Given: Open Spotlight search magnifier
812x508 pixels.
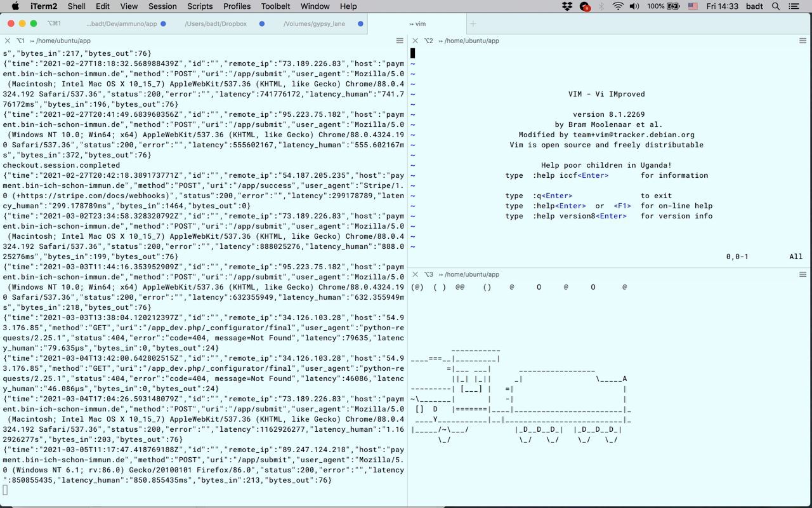Looking at the screenshot, I should click(775, 6).
